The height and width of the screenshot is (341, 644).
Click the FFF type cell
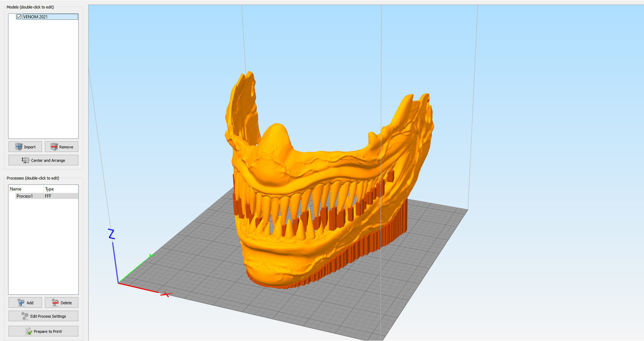pyautogui.click(x=48, y=196)
